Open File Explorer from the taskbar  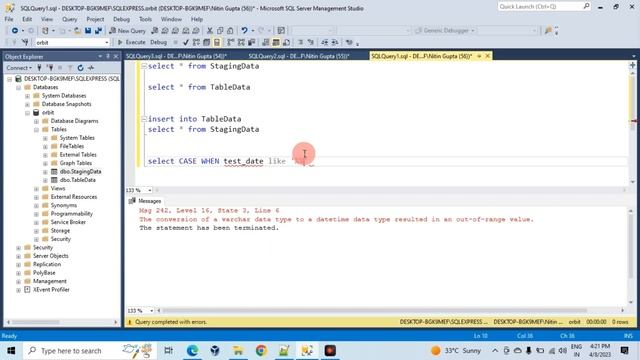click(x=238, y=351)
